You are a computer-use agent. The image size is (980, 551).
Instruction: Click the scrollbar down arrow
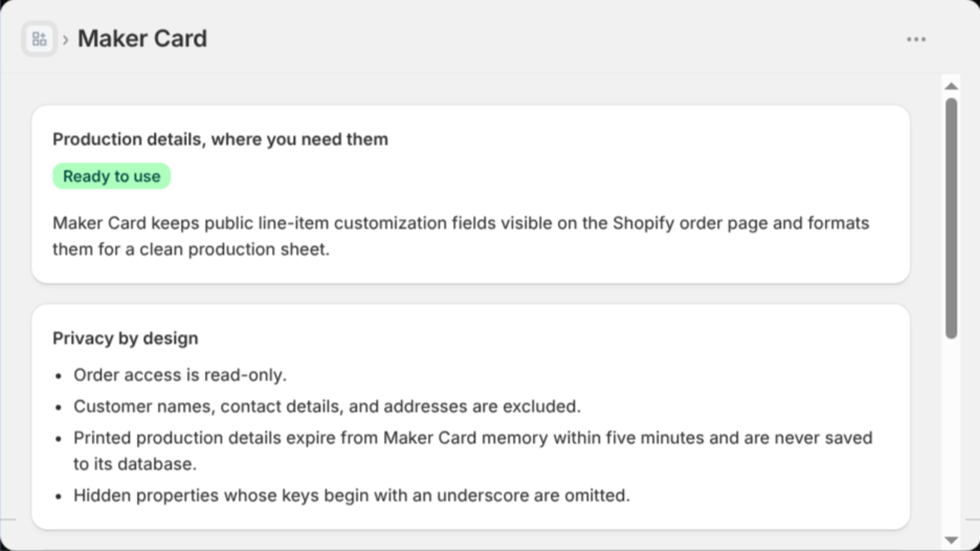[x=951, y=540]
